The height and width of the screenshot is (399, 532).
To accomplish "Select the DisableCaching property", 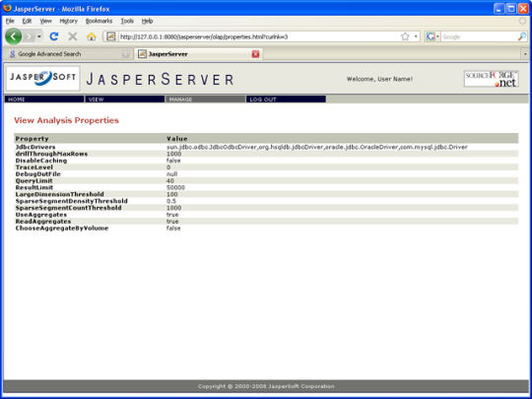I will 41,161.
